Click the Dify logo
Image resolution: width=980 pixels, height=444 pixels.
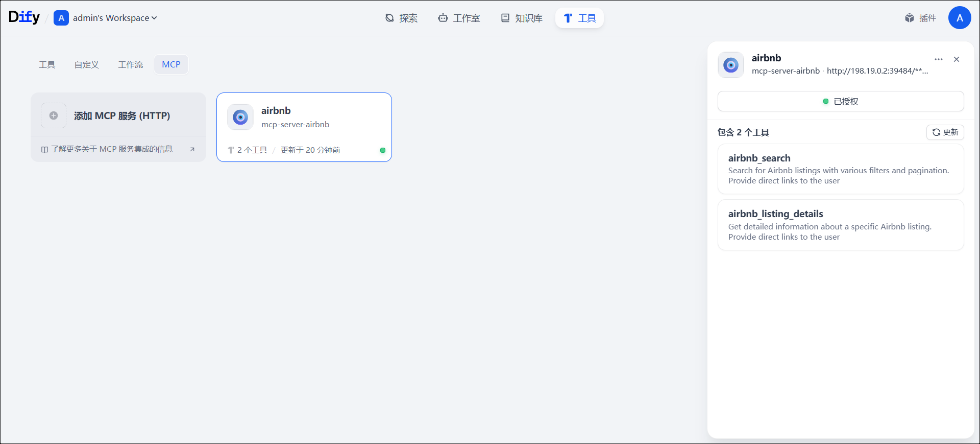[x=24, y=17]
